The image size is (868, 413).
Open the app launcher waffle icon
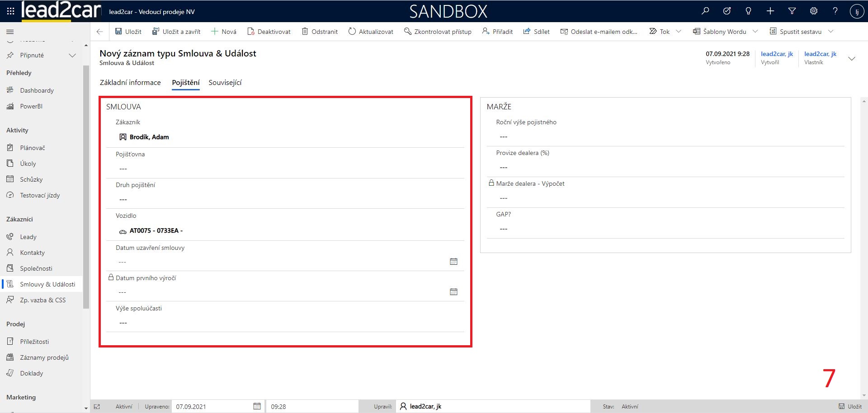click(10, 11)
